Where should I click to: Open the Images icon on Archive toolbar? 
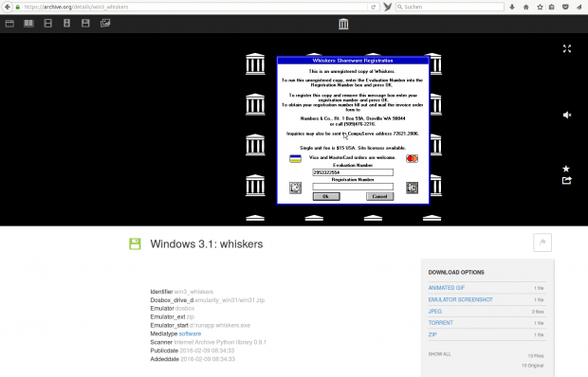point(105,24)
